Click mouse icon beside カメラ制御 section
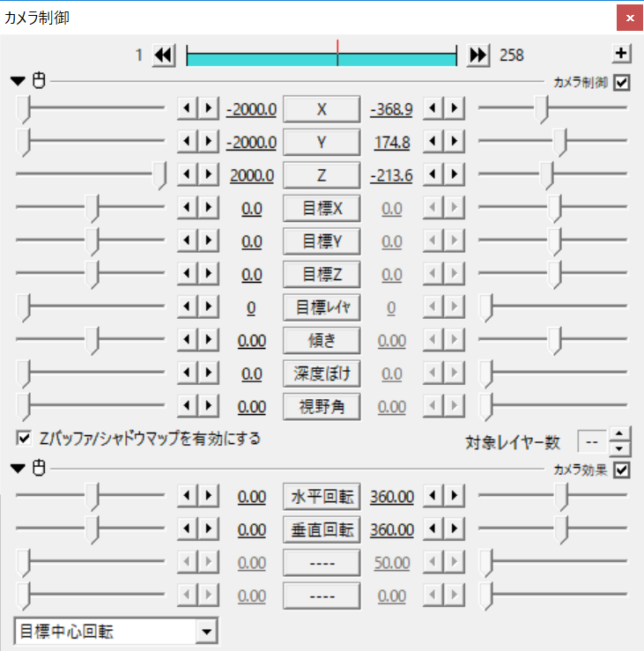Image resolution: width=644 pixels, height=651 pixels. [x=39, y=80]
